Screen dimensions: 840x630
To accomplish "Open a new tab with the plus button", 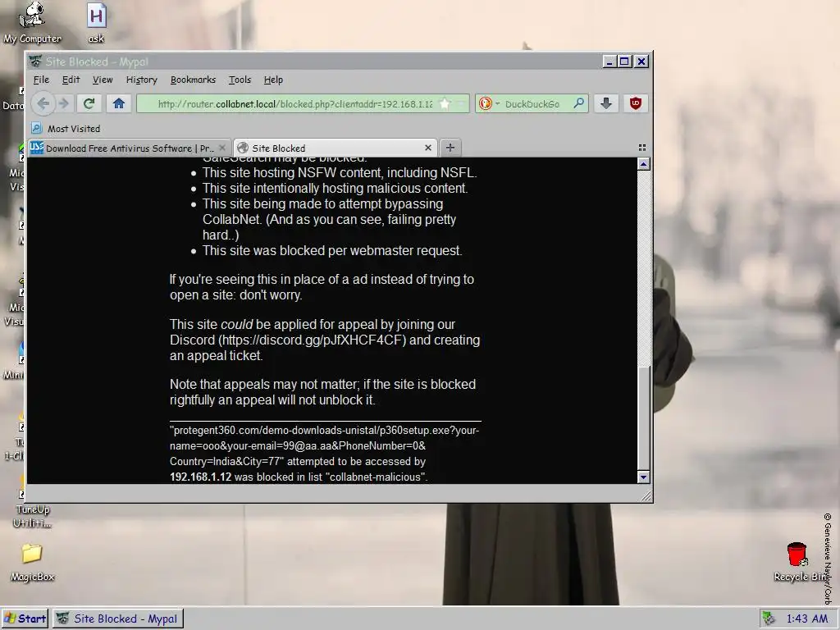I will (x=450, y=148).
